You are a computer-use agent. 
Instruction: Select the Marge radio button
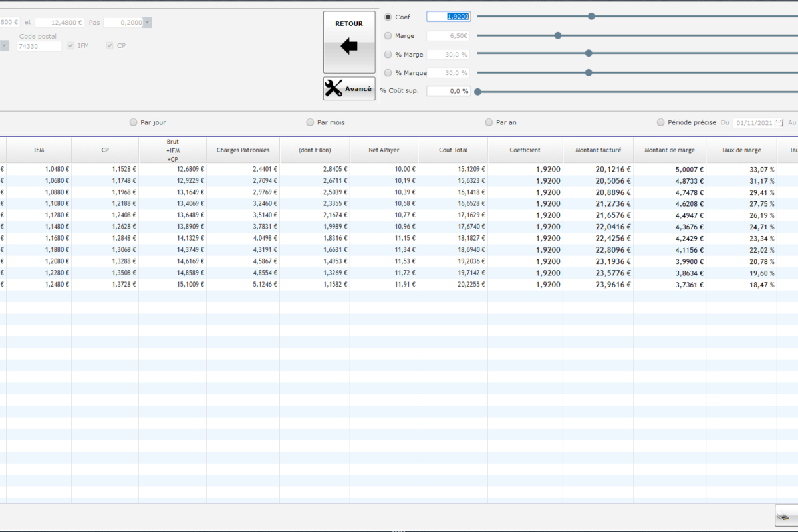tap(388, 36)
